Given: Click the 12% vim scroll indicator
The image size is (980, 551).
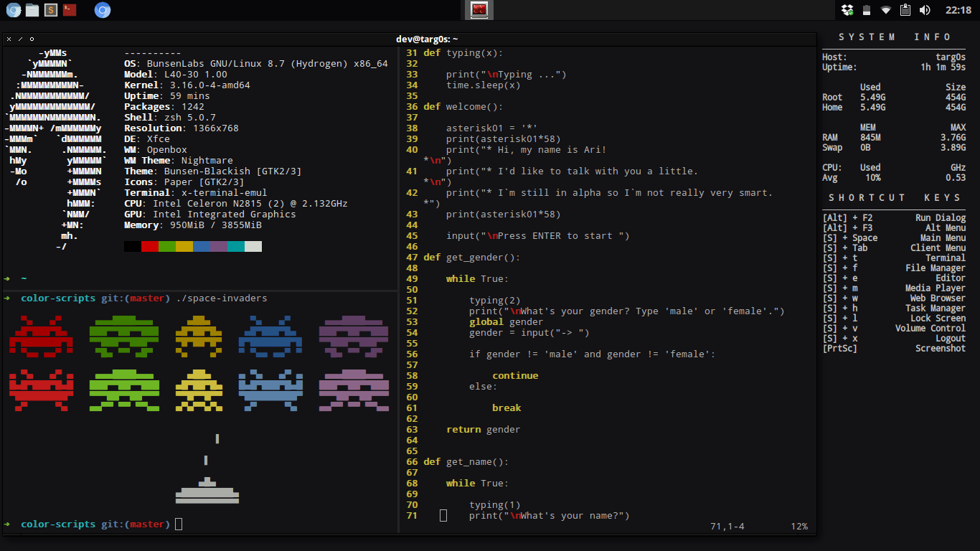Looking at the screenshot, I should [799, 527].
